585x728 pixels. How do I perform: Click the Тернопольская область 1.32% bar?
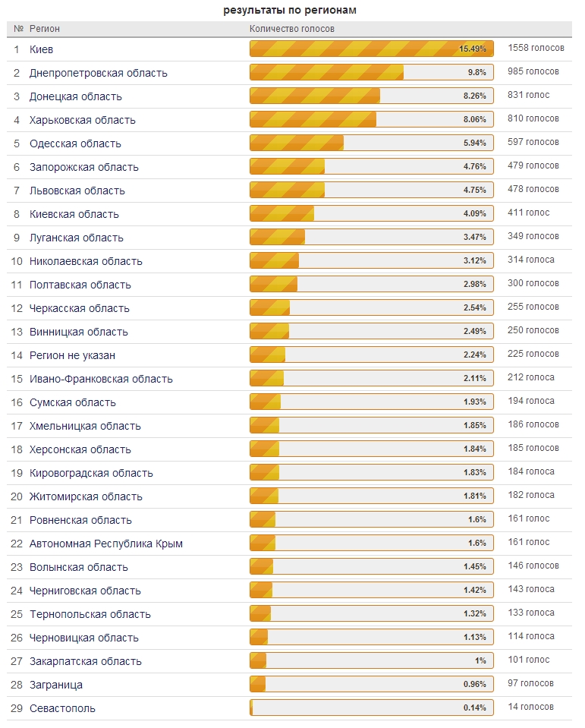372,613
